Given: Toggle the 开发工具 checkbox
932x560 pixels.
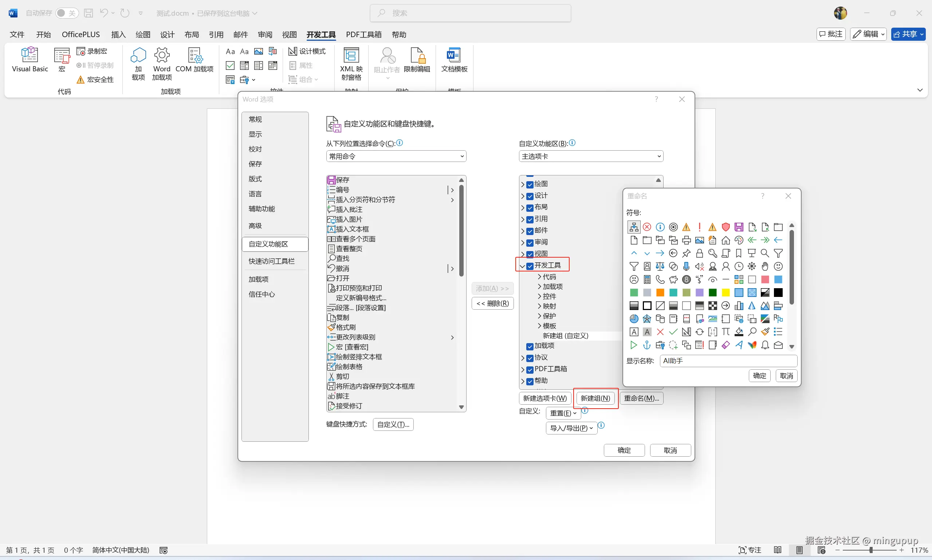Looking at the screenshot, I should tap(530, 266).
